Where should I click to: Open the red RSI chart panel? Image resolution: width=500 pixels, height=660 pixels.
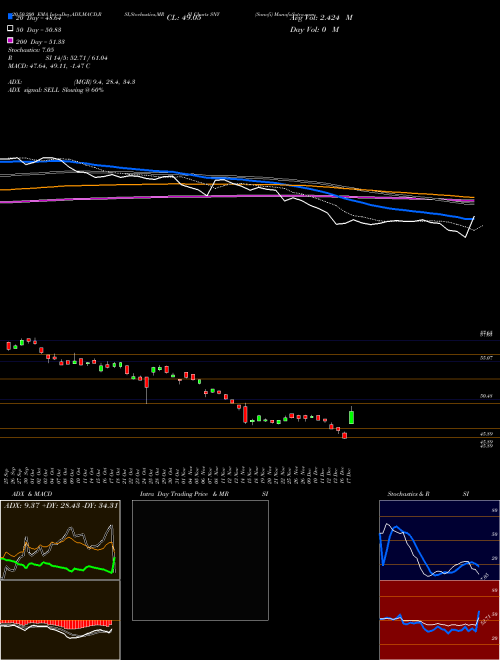[x=439, y=620]
